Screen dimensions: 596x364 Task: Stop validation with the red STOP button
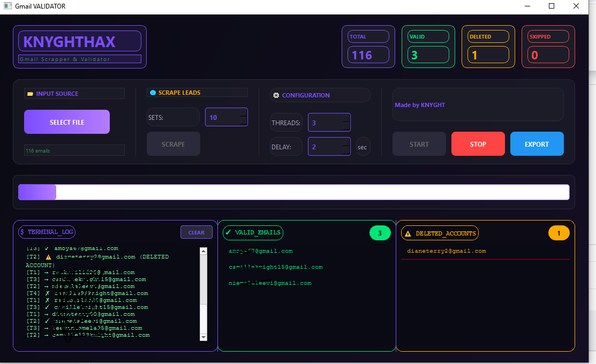[478, 144]
